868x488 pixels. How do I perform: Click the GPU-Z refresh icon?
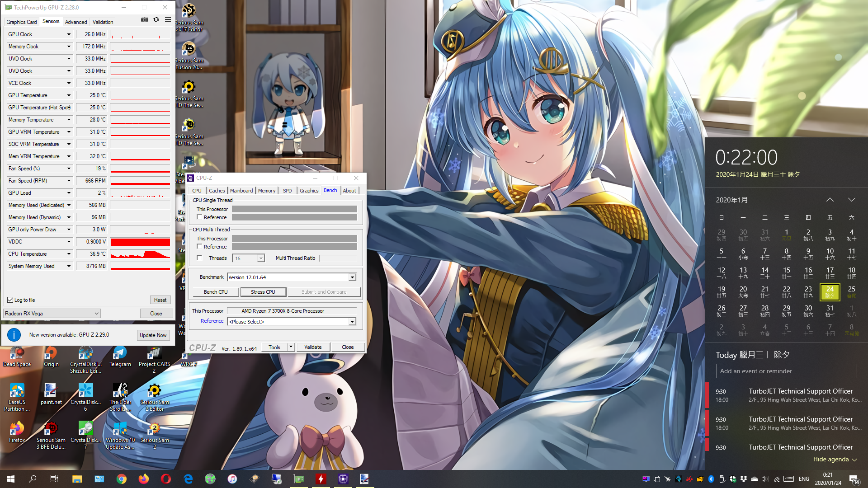click(156, 19)
